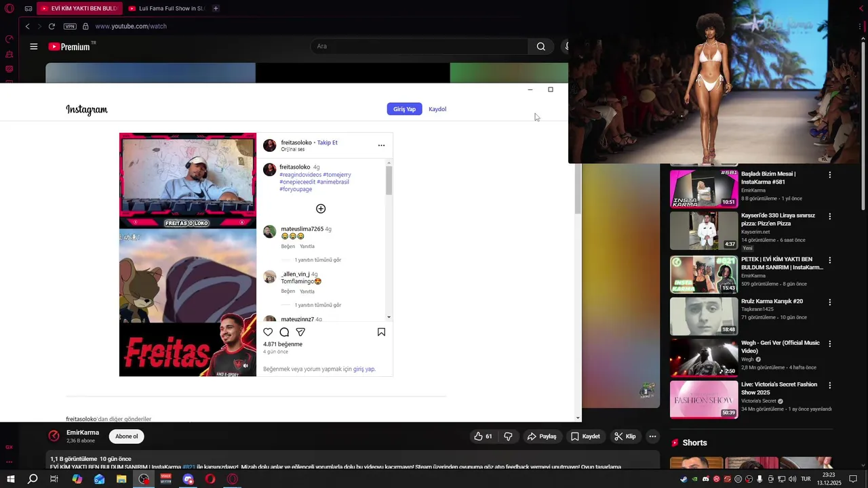The width and height of the screenshot is (868, 488).
Task: Open options for PETEK EVİ KİM YAKTI video
Action: 829,260
